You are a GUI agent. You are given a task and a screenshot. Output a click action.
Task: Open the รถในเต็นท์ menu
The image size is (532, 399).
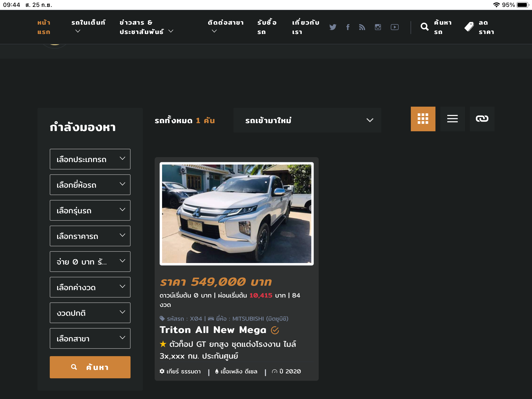88,27
